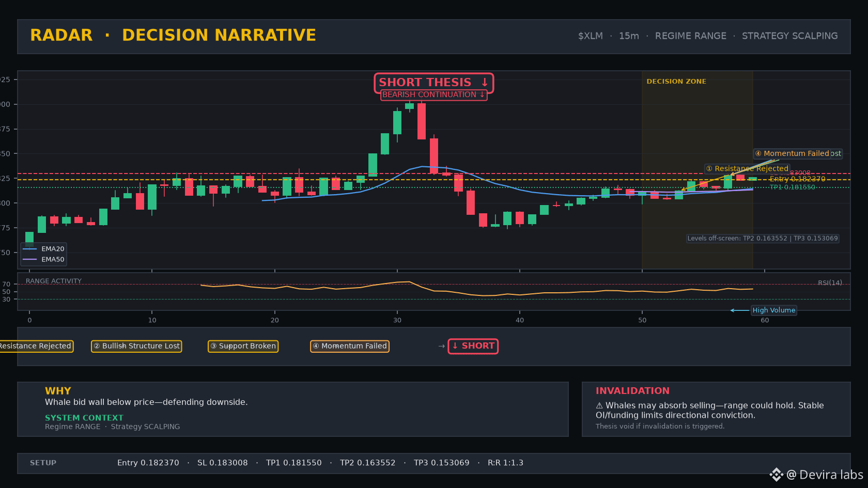Click the RANGE ACTIVITY label
The height and width of the screenshot is (488, 868).
pos(54,281)
